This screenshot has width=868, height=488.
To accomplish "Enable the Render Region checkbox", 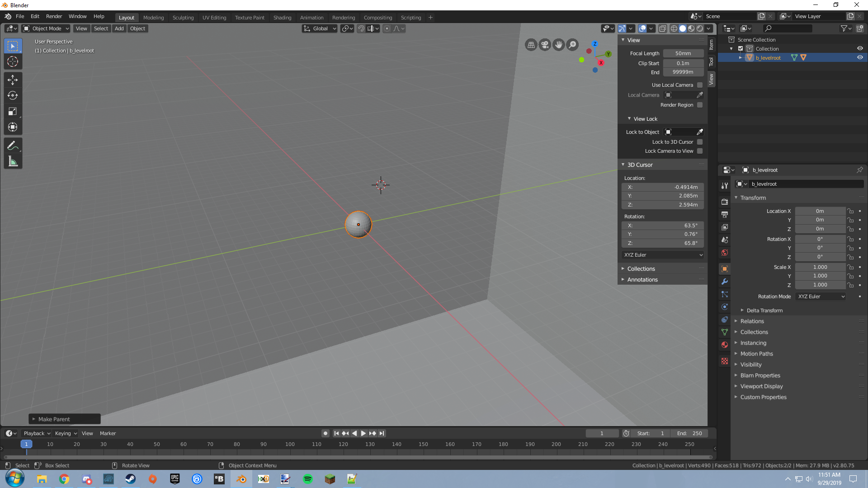I will pyautogui.click(x=700, y=105).
